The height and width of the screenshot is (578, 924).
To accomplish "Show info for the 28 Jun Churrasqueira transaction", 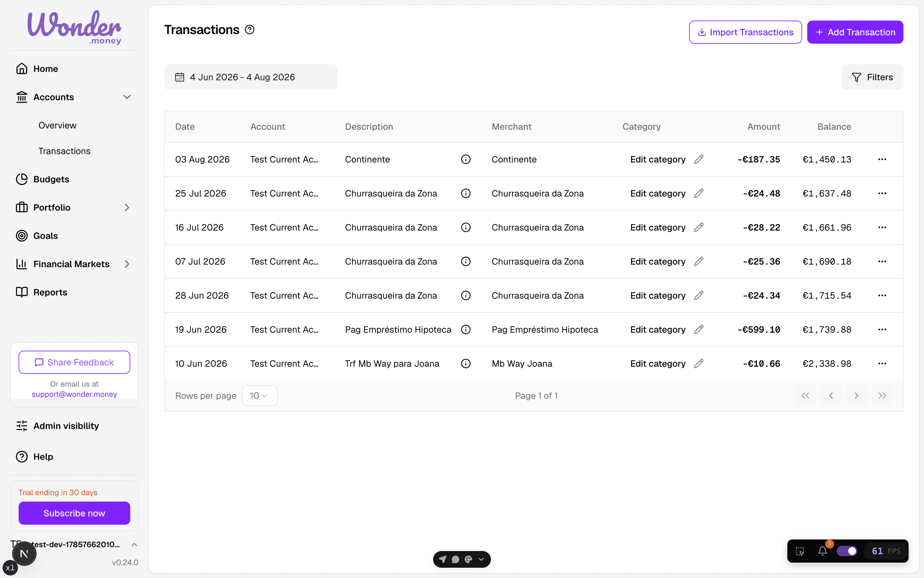I will pos(466,295).
